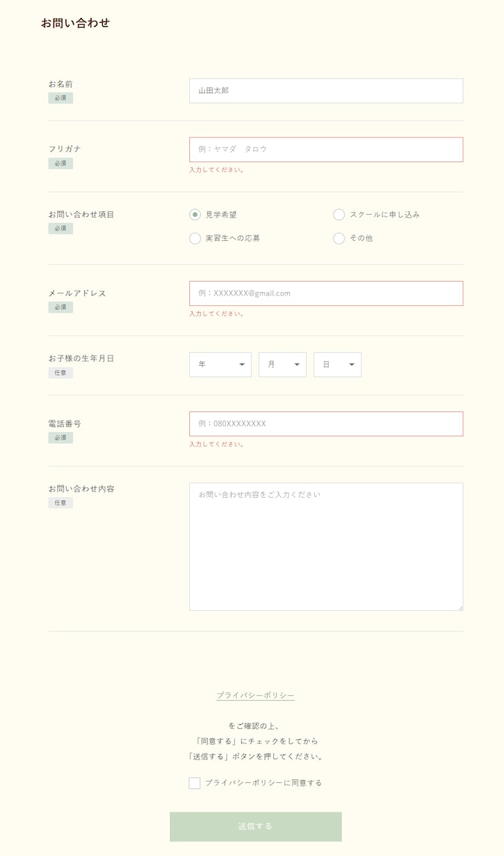Click the 必須 badge under お名前

pos(61,98)
